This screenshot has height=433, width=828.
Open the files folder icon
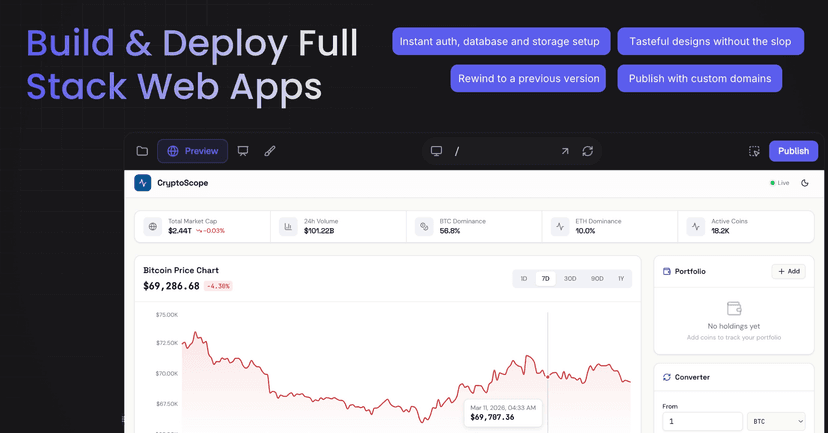(142, 151)
